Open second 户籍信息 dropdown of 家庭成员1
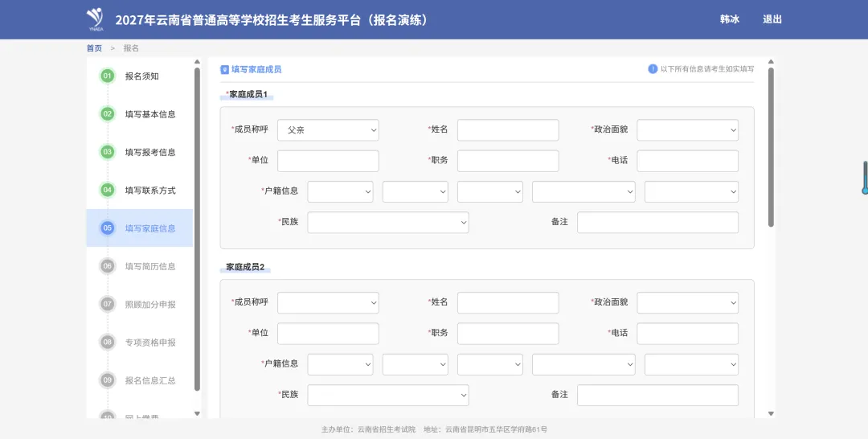 [x=416, y=191]
